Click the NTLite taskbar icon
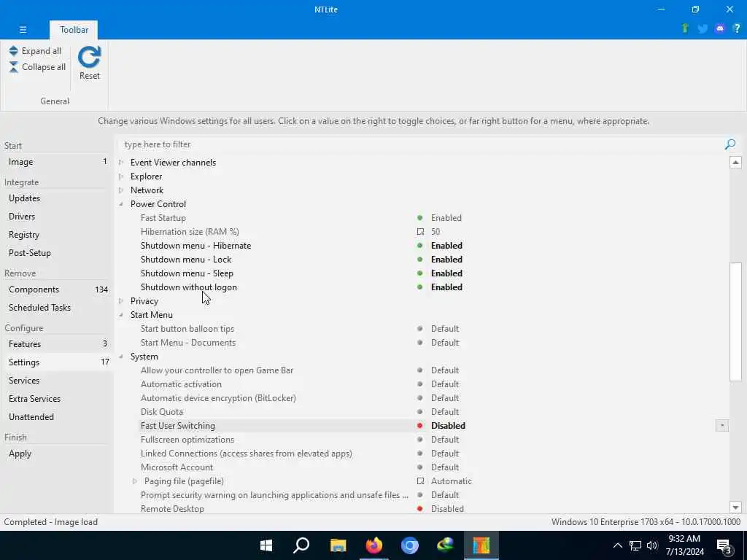747x560 pixels. (481, 545)
